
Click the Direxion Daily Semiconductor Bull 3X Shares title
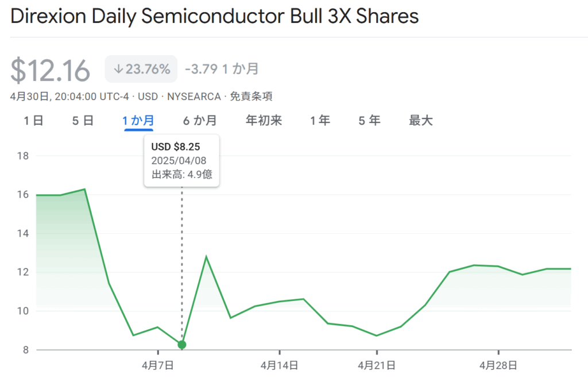coord(215,17)
